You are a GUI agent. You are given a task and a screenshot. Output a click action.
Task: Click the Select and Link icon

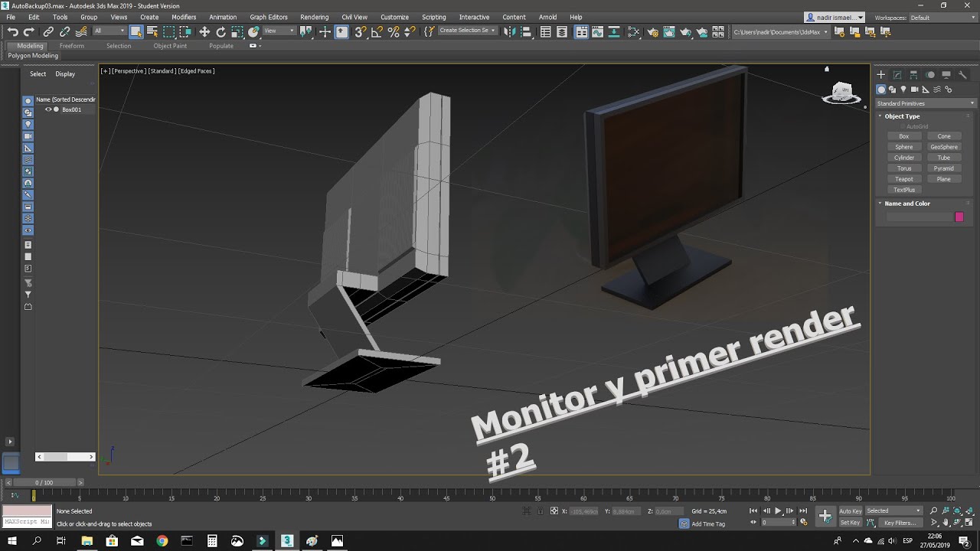48,31
